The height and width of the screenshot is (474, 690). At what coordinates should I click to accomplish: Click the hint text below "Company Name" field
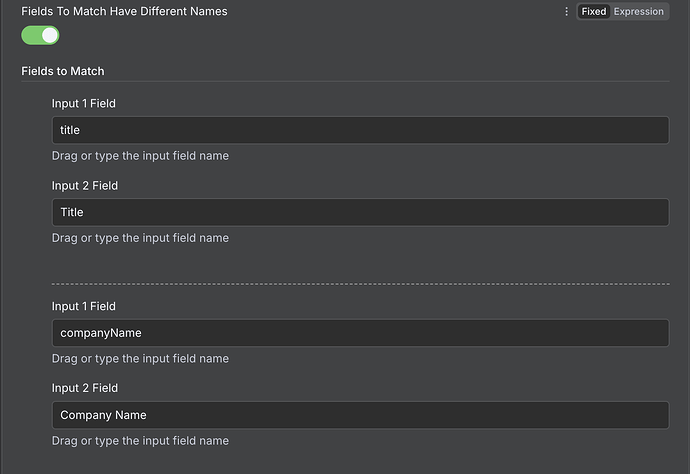pos(140,441)
